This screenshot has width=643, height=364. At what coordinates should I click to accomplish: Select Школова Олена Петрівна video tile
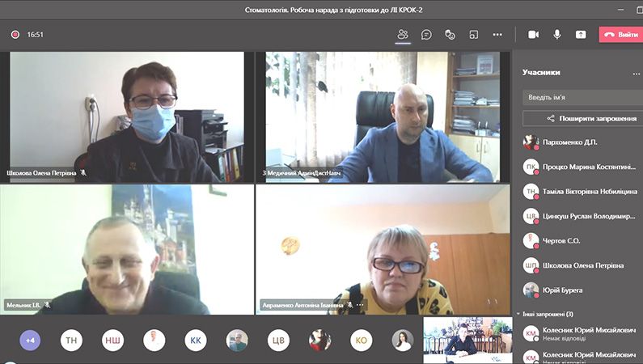click(126, 116)
